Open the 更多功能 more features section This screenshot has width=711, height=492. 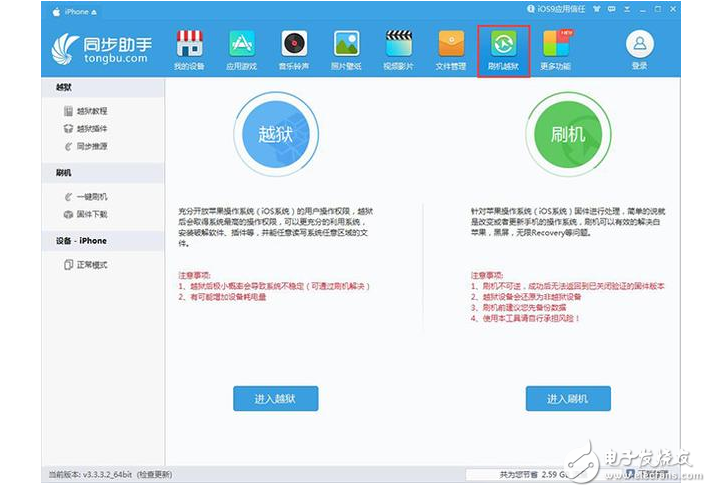555,50
